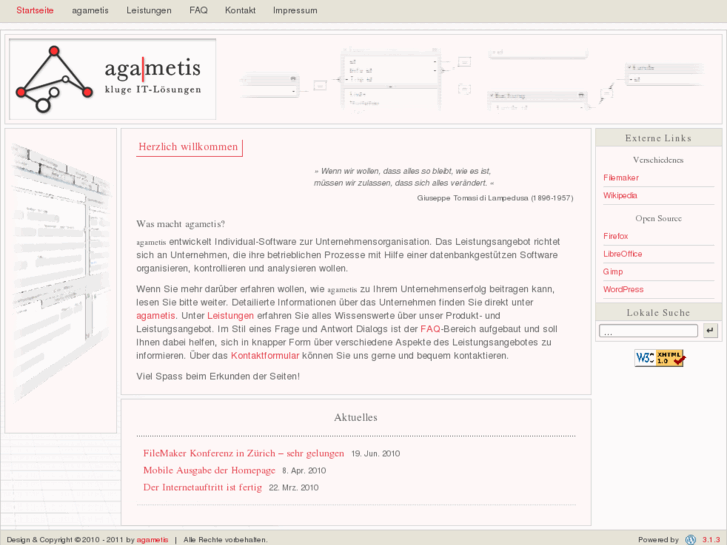Open the Wikipedia external link
Screen dimensions: 727x545
620,195
